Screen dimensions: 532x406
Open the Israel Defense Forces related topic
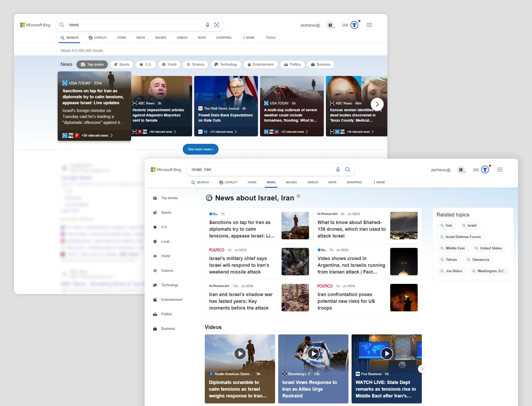click(460, 237)
